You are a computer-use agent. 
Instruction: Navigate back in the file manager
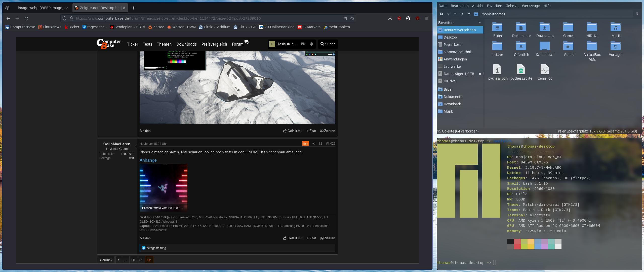449,14
